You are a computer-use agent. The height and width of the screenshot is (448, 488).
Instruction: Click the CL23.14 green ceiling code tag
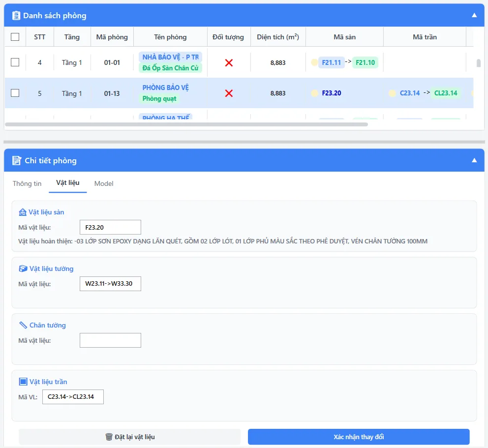coord(446,93)
